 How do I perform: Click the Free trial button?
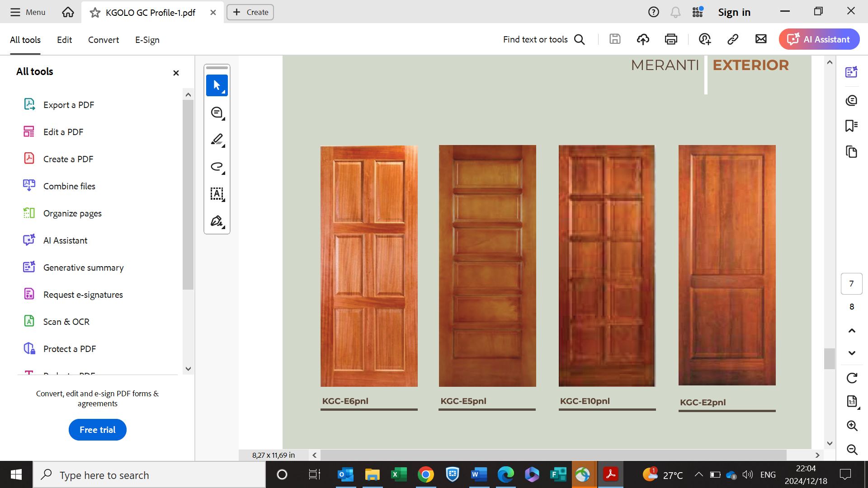point(97,430)
